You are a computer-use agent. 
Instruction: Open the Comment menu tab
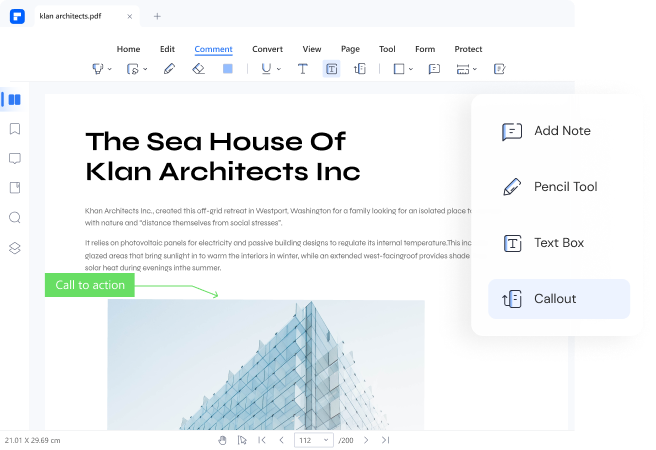pos(213,49)
